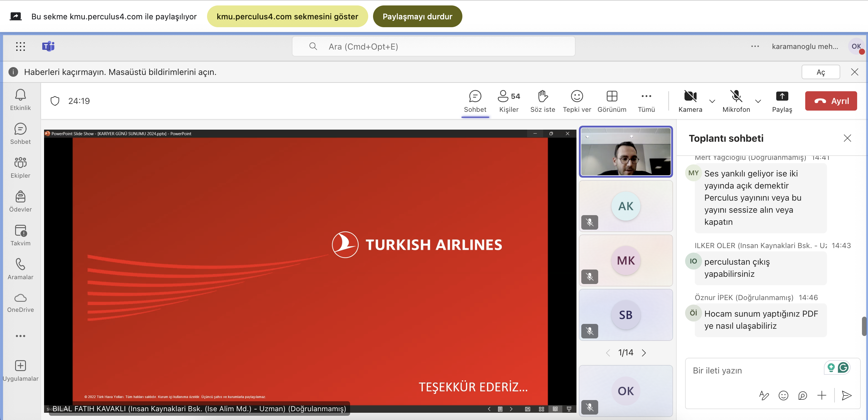Open emoji picker in message box
The width and height of the screenshot is (868, 420).
pyautogui.click(x=783, y=395)
